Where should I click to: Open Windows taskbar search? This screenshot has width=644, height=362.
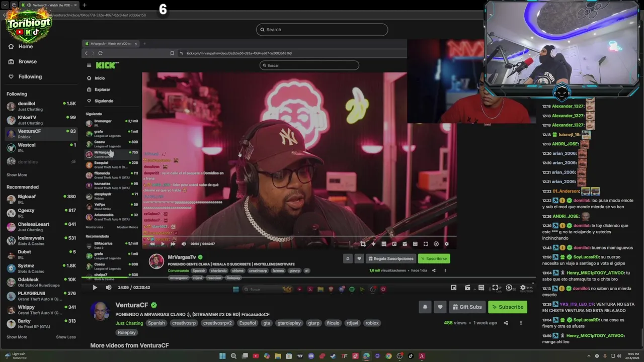pyautogui.click(x=233, y=356)
